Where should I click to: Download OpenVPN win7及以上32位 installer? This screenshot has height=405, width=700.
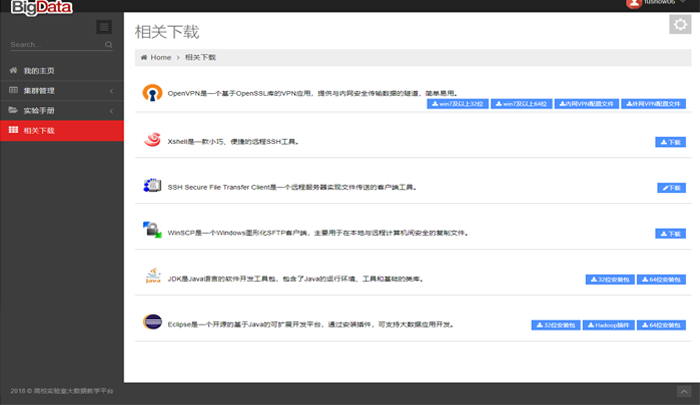point(457,103)
